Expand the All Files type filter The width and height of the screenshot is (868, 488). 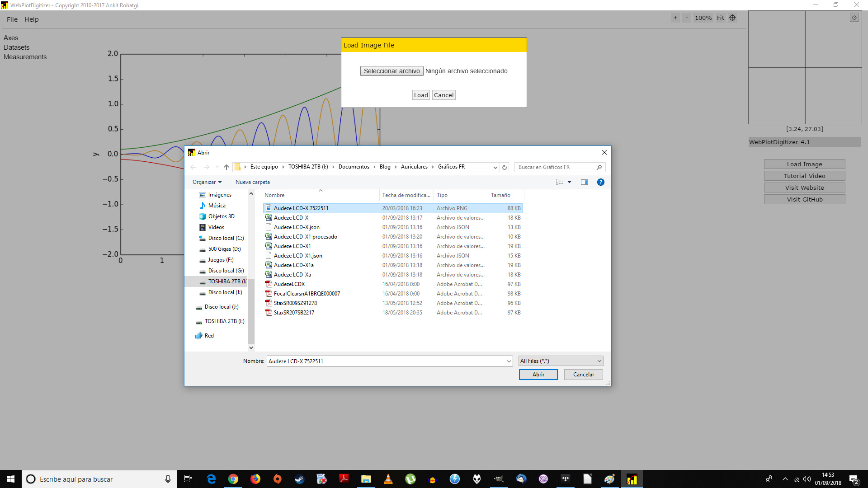pyautogui.click(x=561, y=361)
